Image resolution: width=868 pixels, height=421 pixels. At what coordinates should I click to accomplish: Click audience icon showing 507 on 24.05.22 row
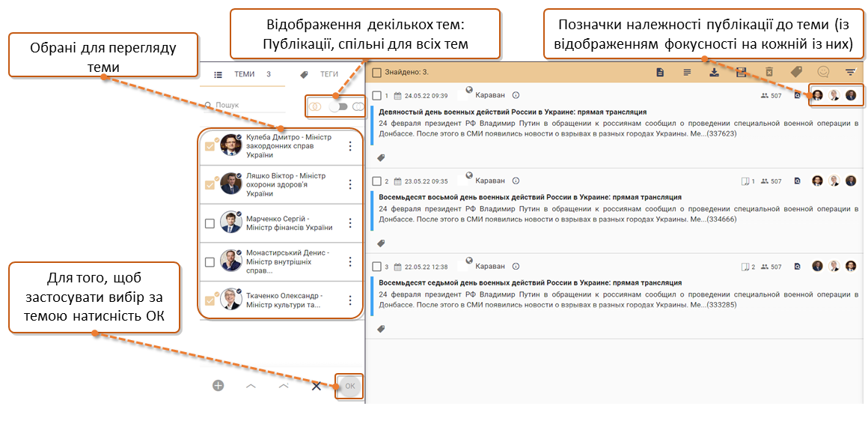(765, 95)
